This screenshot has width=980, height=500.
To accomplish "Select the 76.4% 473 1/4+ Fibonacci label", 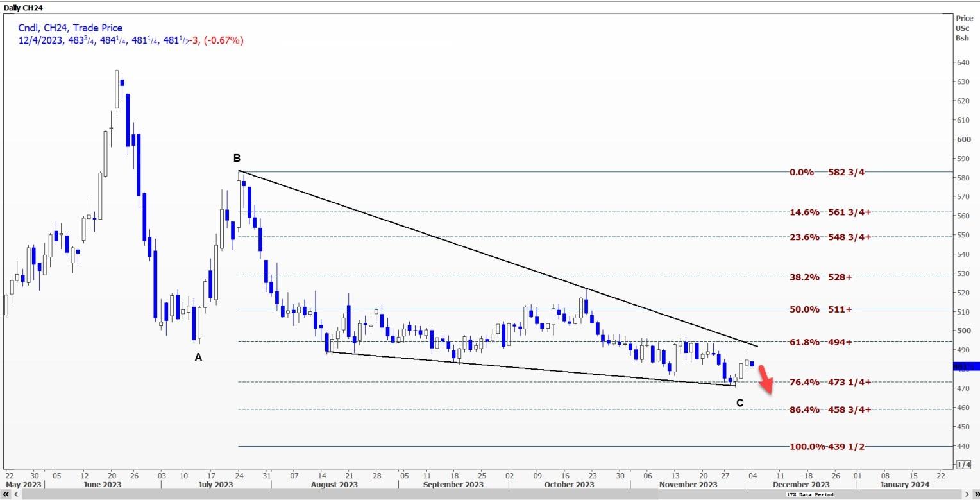I will tap(831, 382).
